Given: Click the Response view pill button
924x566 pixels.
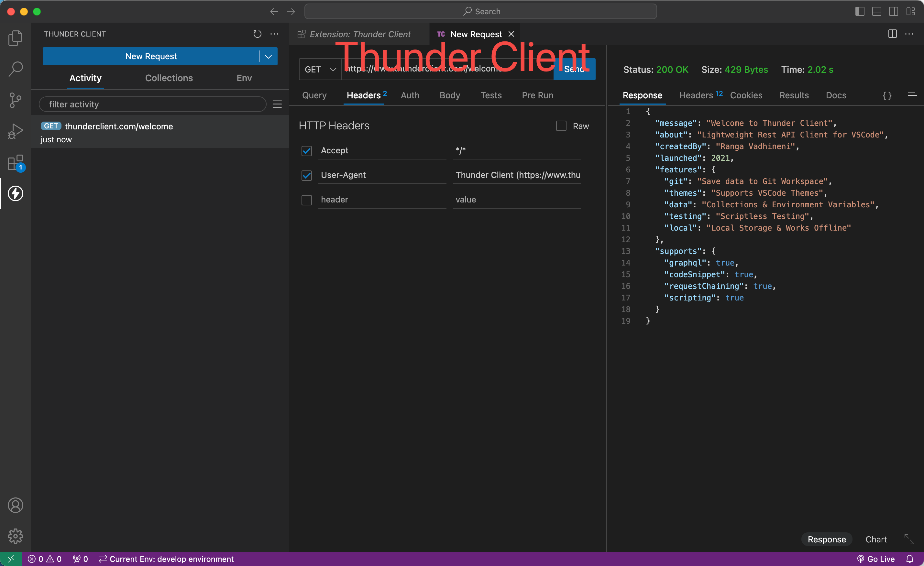Looking at the screenshot, I should pyautogui.click(x=827, y=539).
